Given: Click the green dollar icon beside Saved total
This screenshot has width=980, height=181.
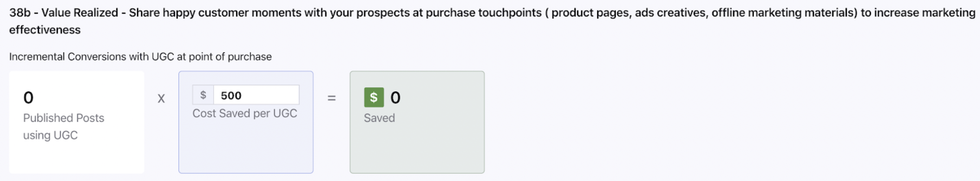Looking at the screenshot, I should coord(374,97).
